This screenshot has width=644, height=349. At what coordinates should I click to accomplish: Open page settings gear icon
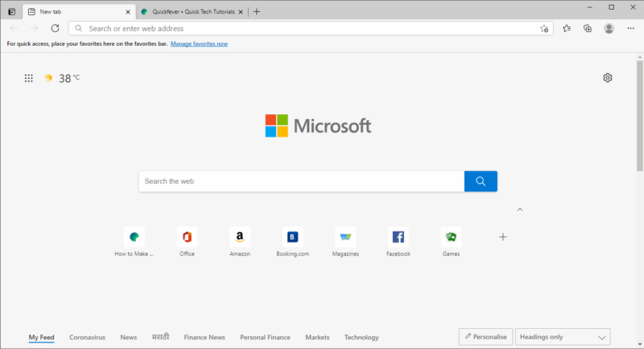pos(608,78)
